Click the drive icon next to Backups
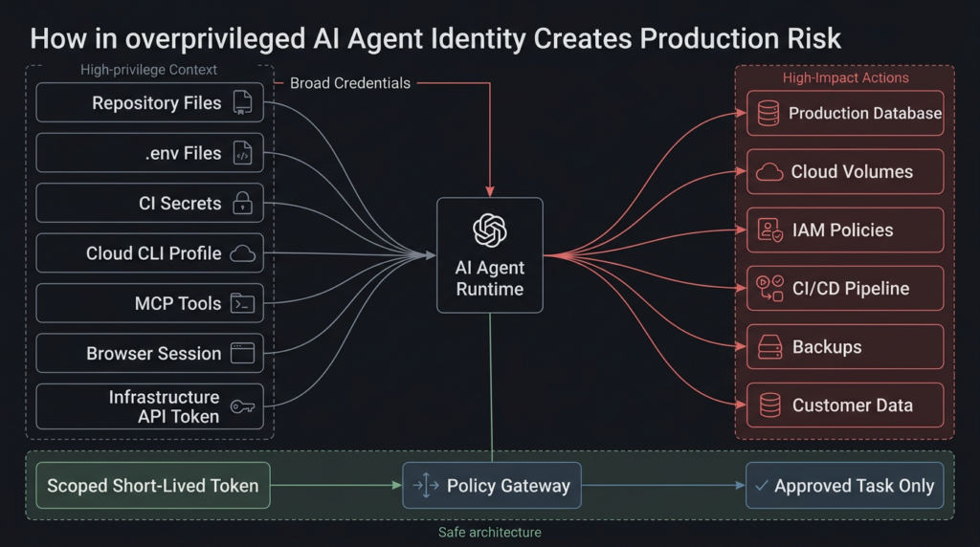This screenshot has height=547, width=980. 768,347
